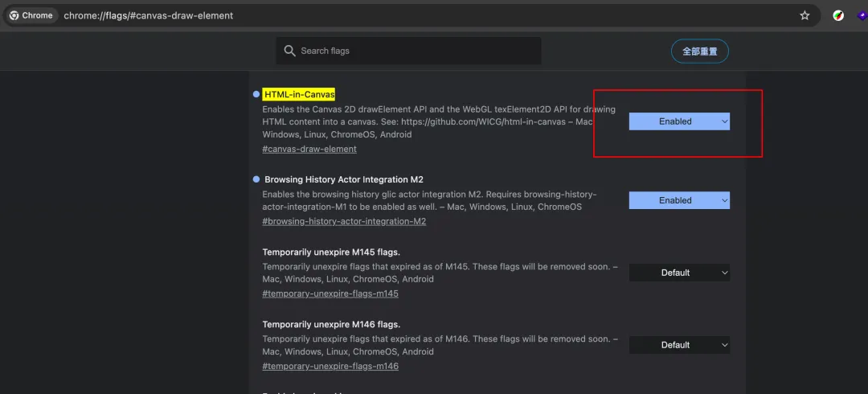Image resolution: width=868 pixels, height=394 pixels.
Task: Open the #browsing-history-actor-integration-M2 link
Action: tap(344, 221)
